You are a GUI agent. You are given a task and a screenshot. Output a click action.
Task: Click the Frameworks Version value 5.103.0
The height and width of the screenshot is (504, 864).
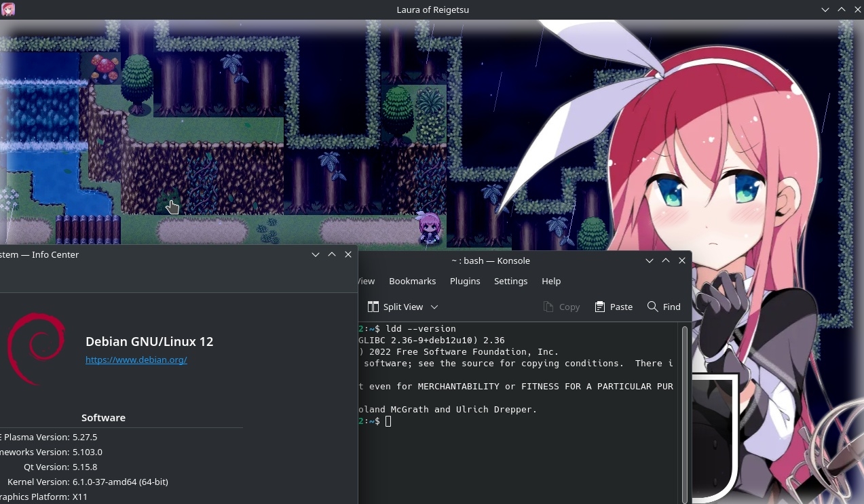pyautogui.click(x=88, y=452)
